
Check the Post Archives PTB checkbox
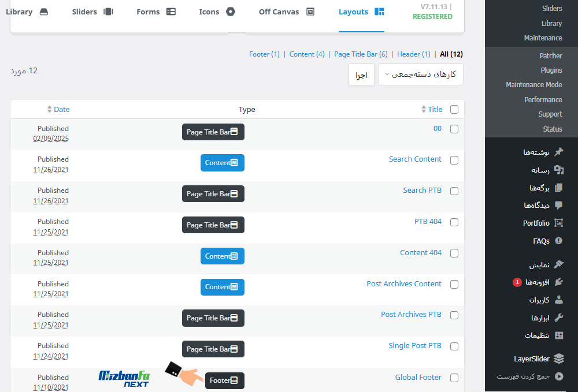[454, 315]
